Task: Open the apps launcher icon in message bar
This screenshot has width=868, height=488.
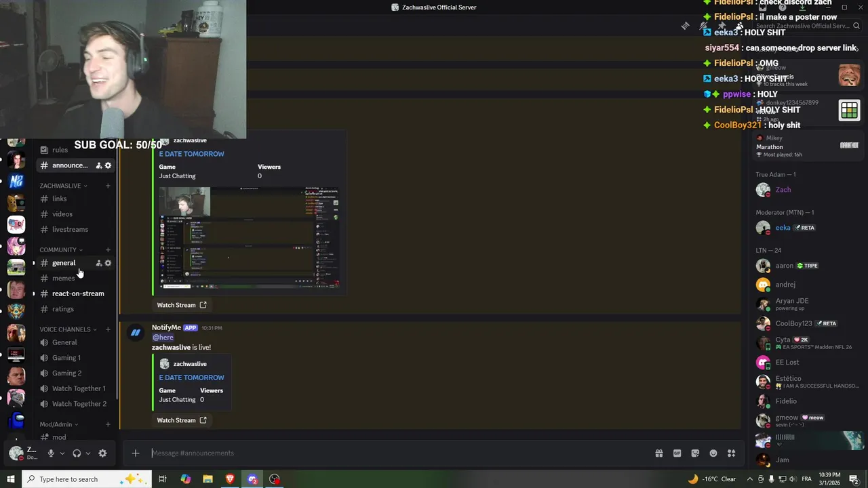Action: [732, 453]
